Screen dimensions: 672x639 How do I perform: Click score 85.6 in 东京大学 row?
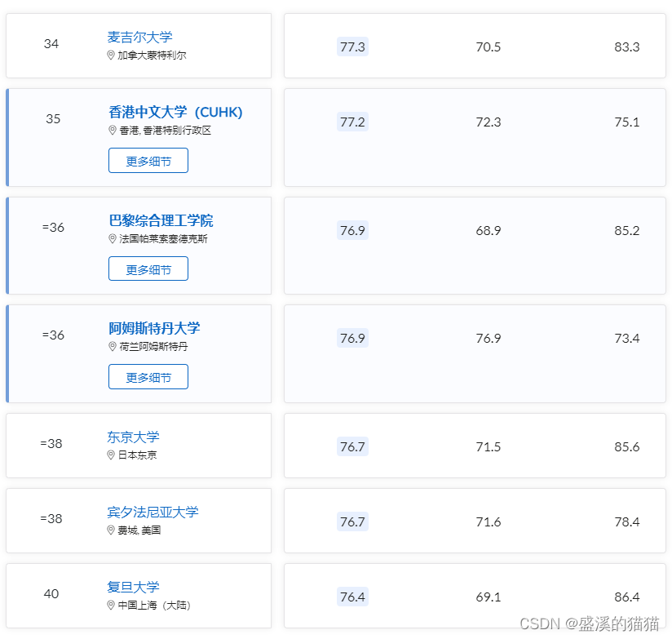tap(627, 446)
